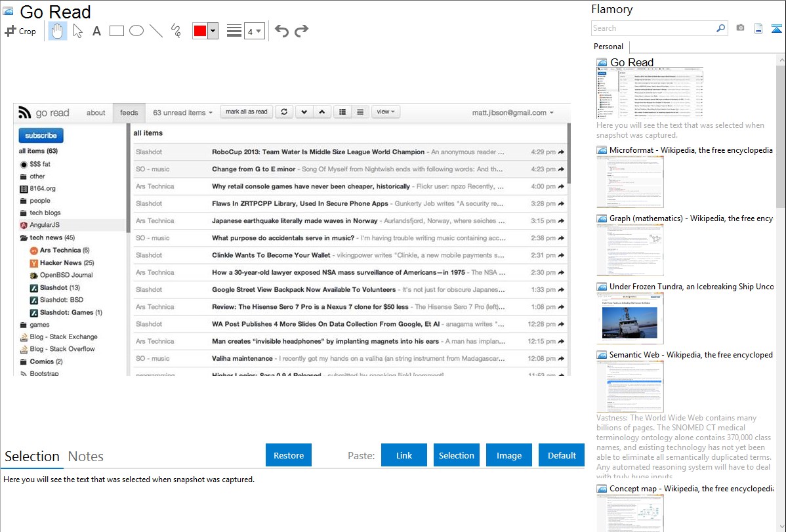Open the Graph (mathematics) snapshot thumbnail

630,250
